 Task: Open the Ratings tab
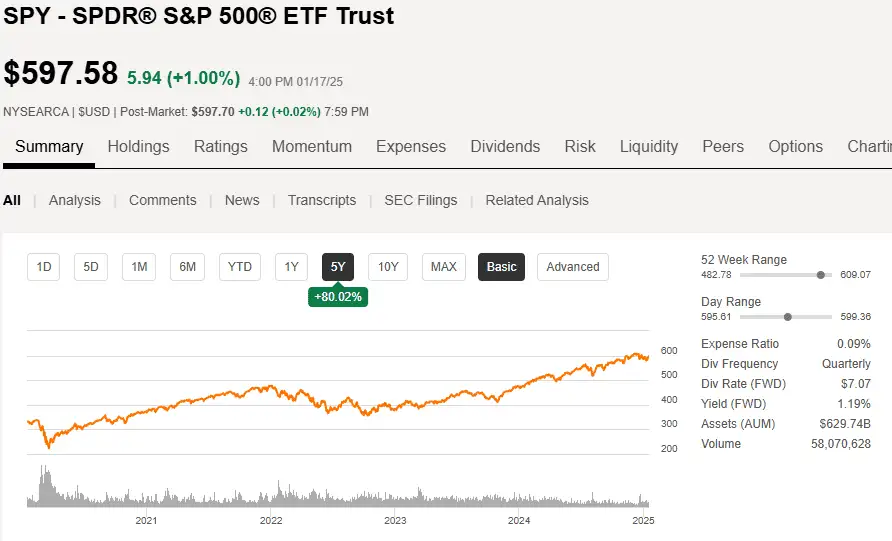pos(220,146)
